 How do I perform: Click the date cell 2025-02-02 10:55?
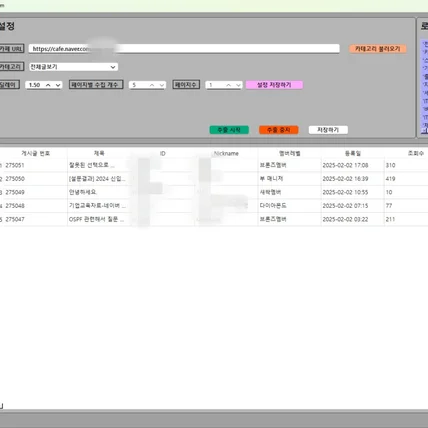(353, 192)
